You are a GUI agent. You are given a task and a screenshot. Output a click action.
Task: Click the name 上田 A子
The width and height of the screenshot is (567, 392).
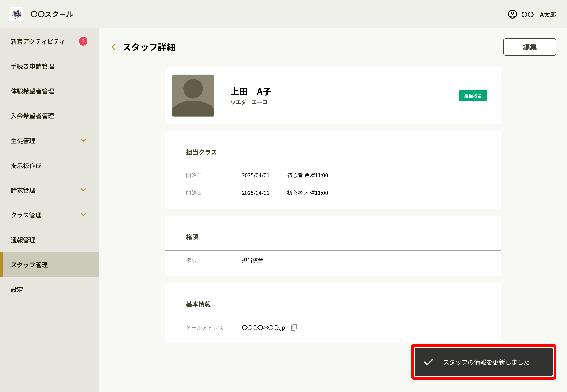251,92
